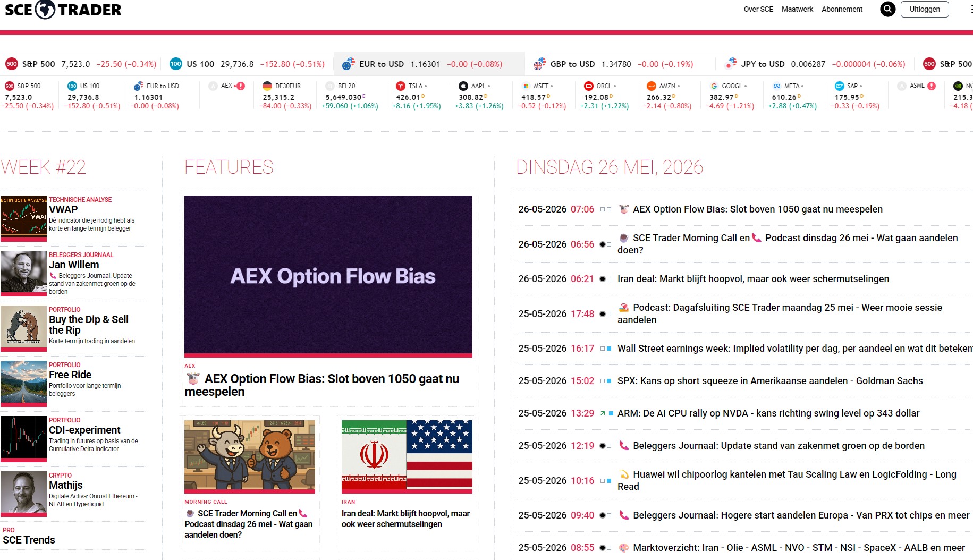Open the Podcast Dagafsluiting maandag 25 mei item
The width and height of the screenshot is (973, 560).
(x=780, y=313)
